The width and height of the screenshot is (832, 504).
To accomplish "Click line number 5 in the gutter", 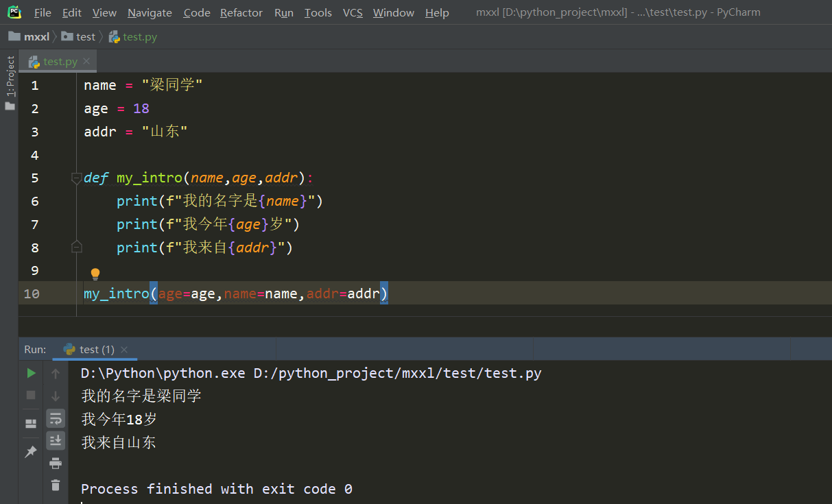I will 35,178.
